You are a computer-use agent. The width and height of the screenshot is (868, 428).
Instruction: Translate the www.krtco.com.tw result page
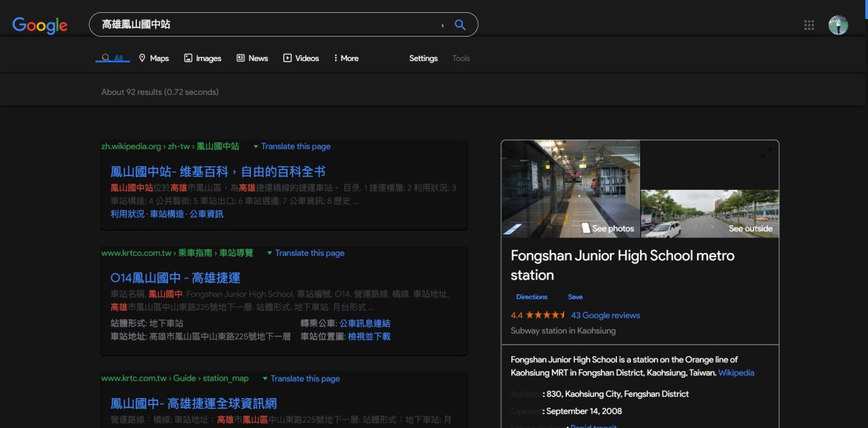tap(310, 253)
